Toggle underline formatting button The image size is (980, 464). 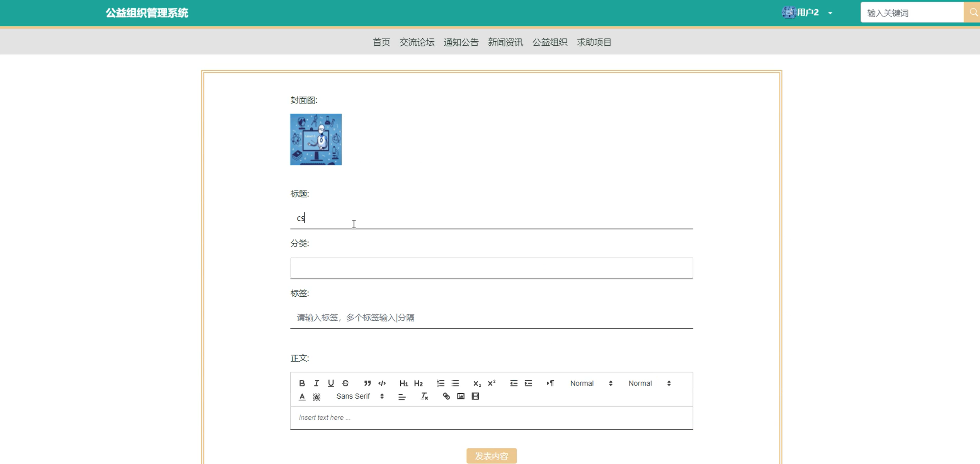tap(331, 383)
